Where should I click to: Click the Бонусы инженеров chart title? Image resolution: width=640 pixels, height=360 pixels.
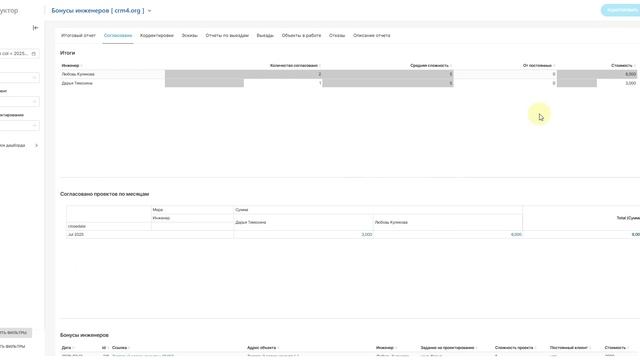[x=84, y=335]
